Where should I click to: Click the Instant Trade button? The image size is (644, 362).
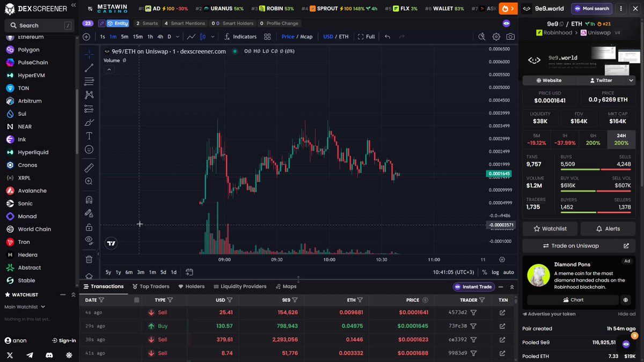(473, 287)
